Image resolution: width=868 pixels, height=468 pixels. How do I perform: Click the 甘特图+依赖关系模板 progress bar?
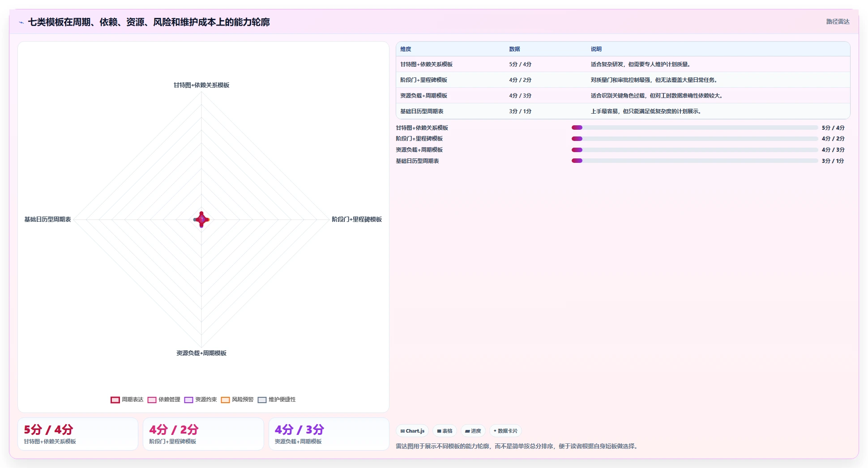[695, 128]
